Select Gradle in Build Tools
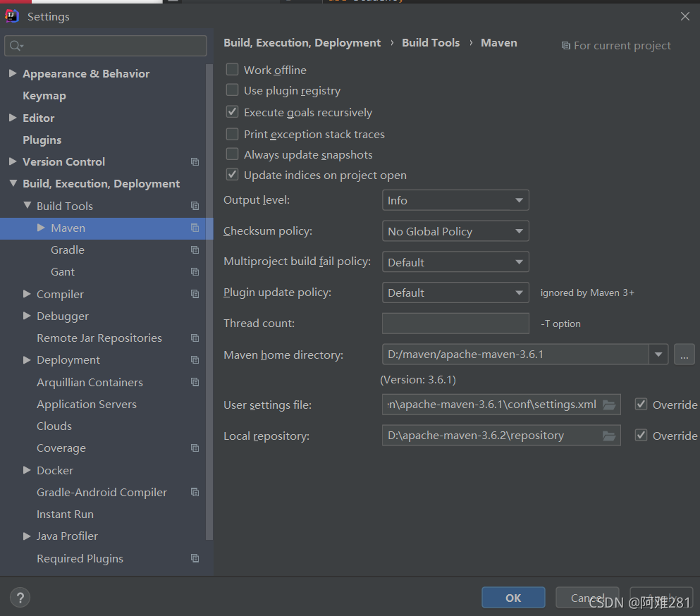700x616 pixels. 68,250
